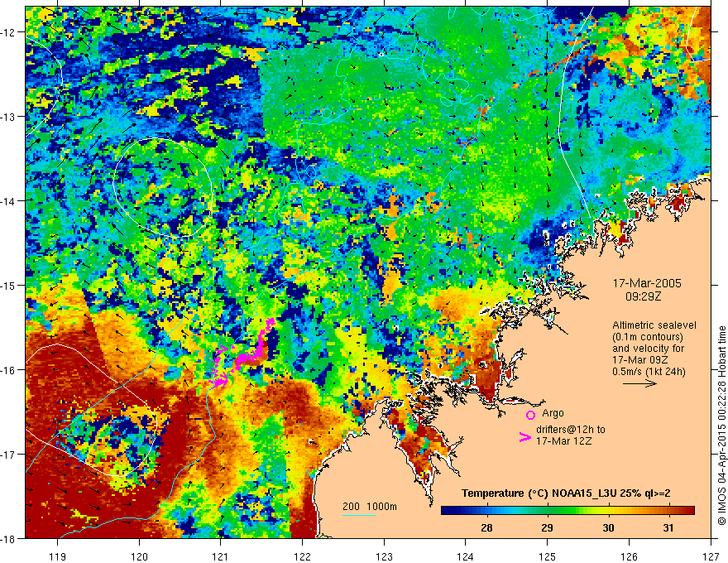Click longitude label 122 on bottom axis
Image resolution: width=728 pixels, height=563 pixels.
coord(302,556)
